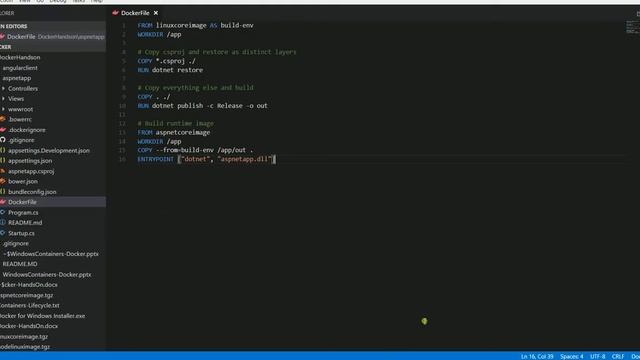
Task: Select nodelinuximage.tgz
Action: coord(25,347)
